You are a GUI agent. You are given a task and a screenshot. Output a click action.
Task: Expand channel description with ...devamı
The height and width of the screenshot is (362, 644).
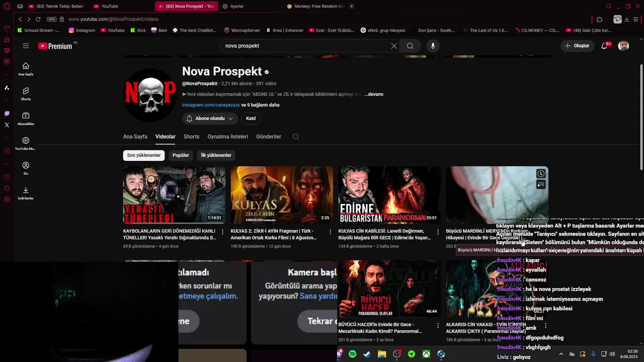tap(374, 94)
